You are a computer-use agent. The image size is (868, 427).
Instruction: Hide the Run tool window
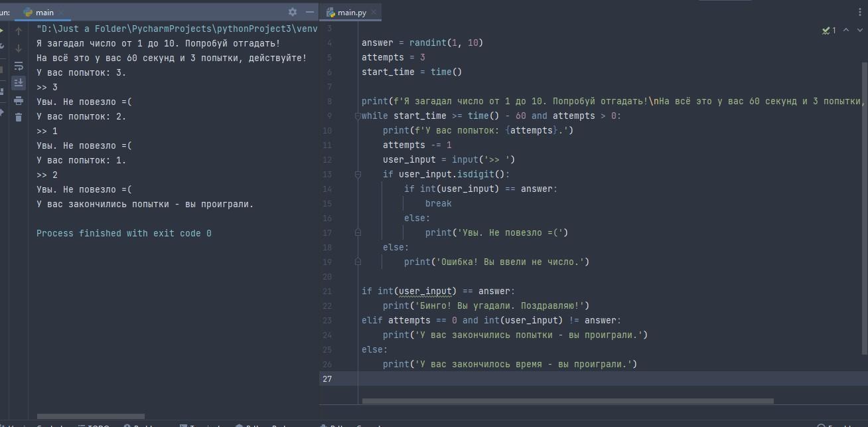(309, 12)
